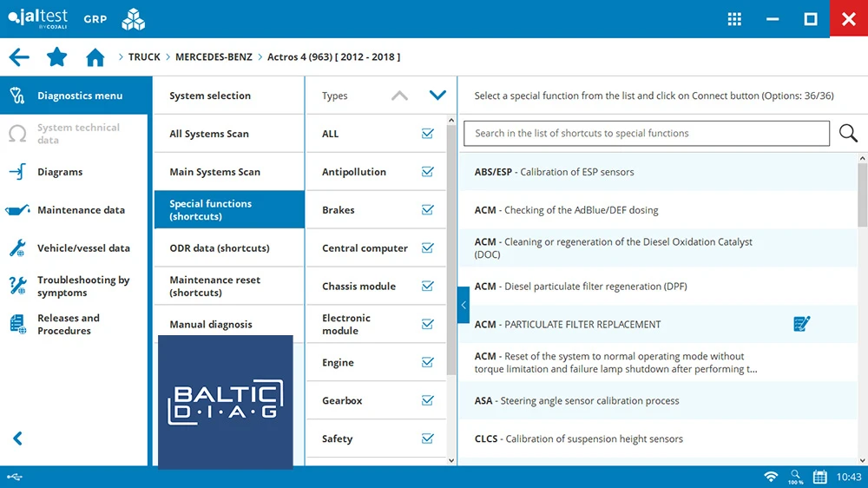Select ACM Checking of AdBlue/DEF dosing

pos(658,210)
